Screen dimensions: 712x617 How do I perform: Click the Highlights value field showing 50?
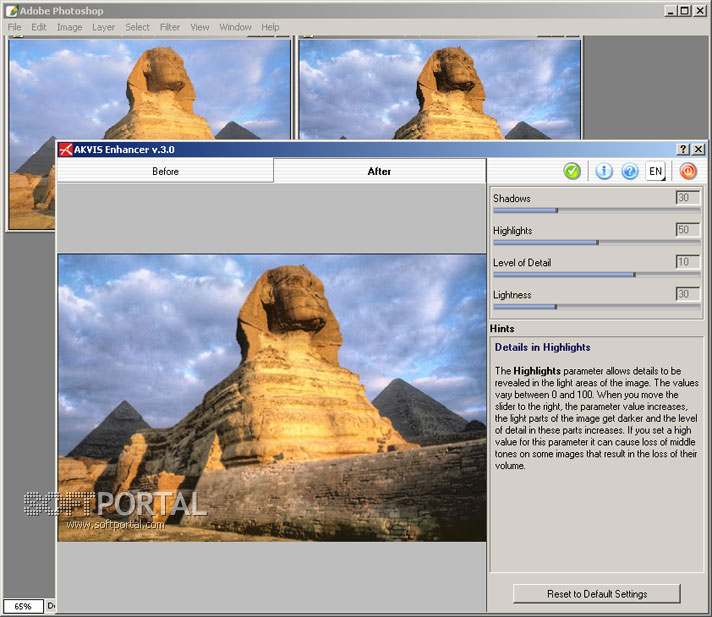point(687,230)
